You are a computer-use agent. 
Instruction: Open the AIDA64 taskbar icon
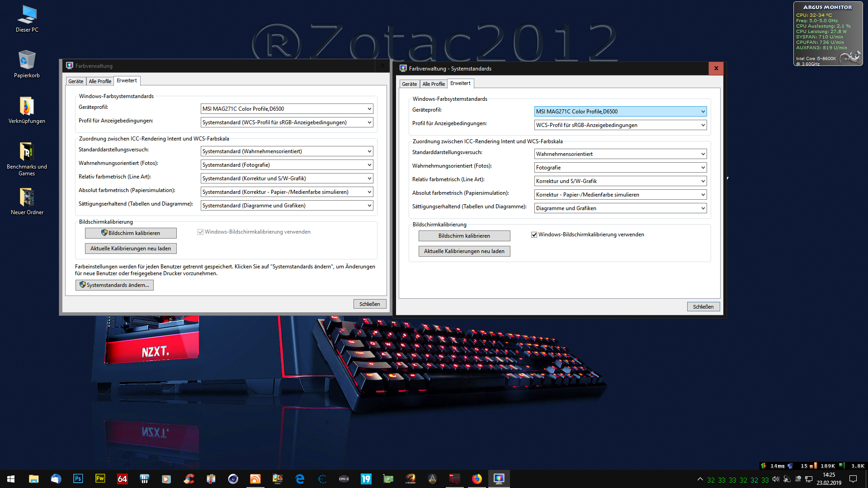(x=122, y=479)
